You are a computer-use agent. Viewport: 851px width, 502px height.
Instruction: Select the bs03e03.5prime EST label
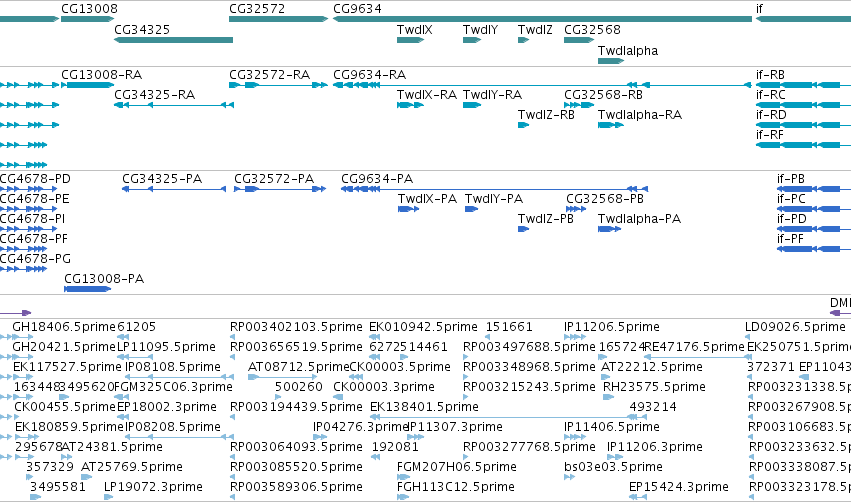tap(613, 467)
